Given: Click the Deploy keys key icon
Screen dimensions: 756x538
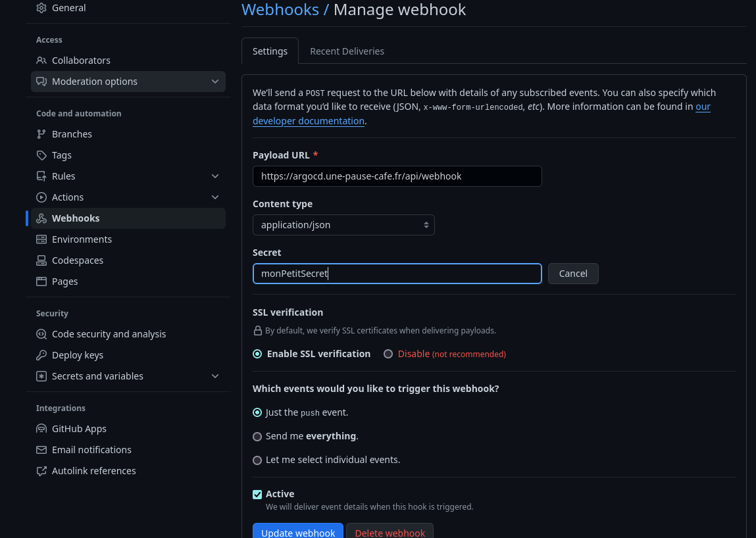Looking at the screenshot, I should tap(40, 355).
